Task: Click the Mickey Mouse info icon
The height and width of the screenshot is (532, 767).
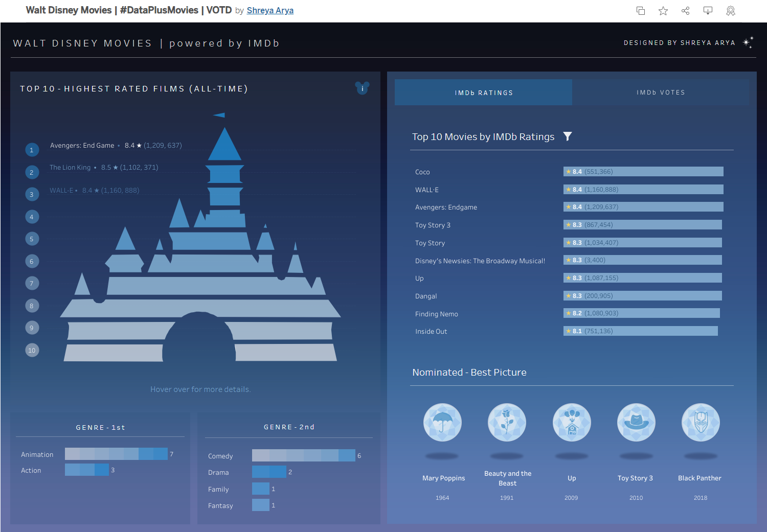Action: (x=362, y=88)
